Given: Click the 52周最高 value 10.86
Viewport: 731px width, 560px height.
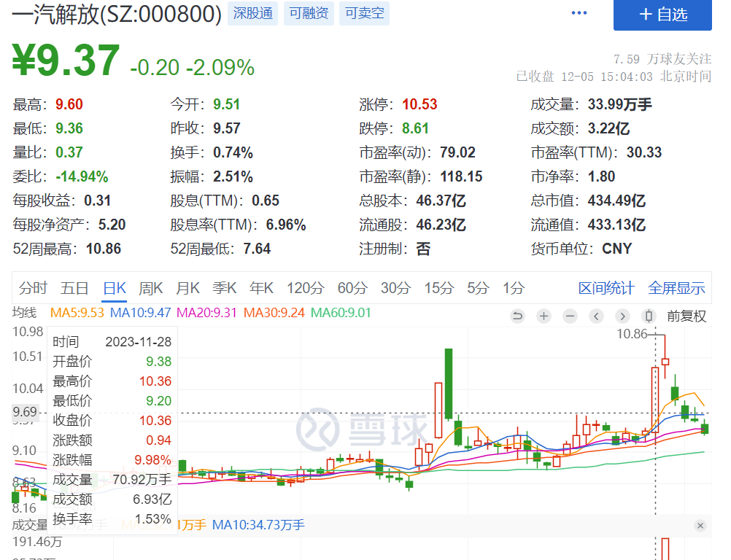Looking at the screenshot, I should 104,249.
